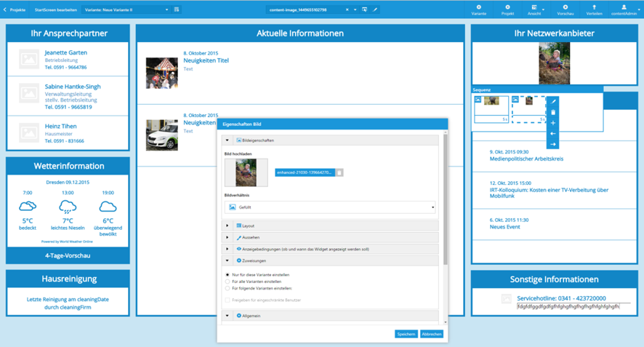Screen dimensions: 644x347
Task: Add a sequence item with the plus icon
Action: (553, 123)
